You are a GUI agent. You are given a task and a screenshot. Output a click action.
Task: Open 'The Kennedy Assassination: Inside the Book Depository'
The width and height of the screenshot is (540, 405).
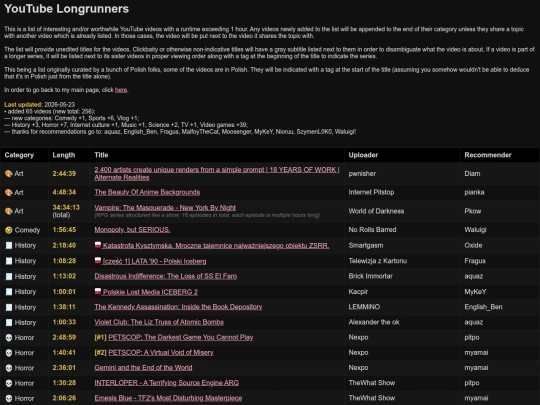(178, 307)
